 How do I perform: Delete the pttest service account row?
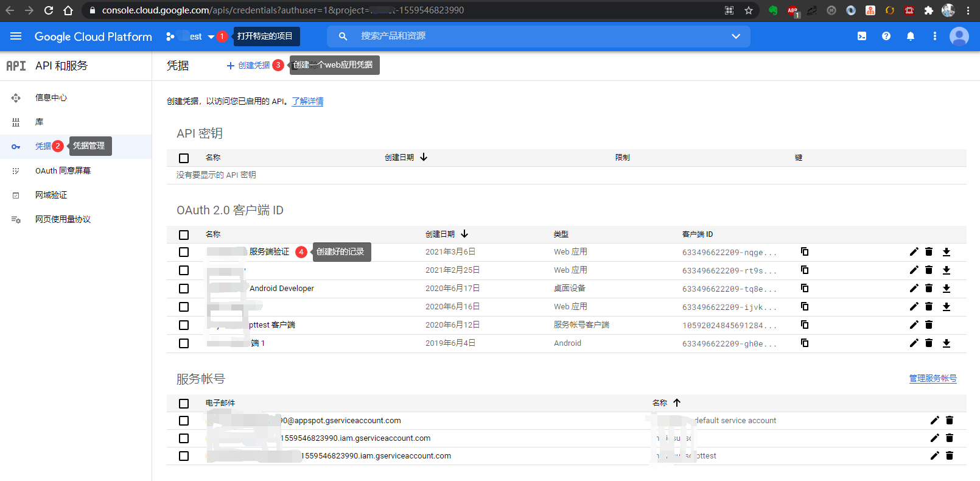click(950, 455)
